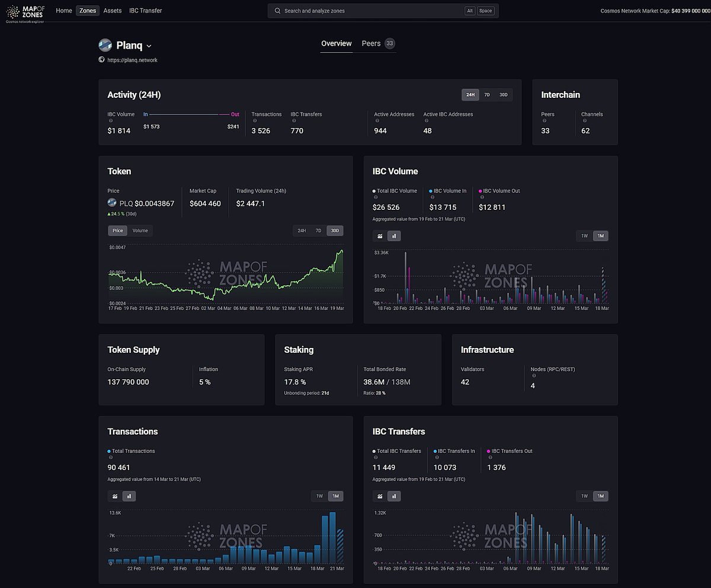The width and height of the screenshot is (711, 588).
Task: Select the Overview tab
Action: (x=337, y=43)
